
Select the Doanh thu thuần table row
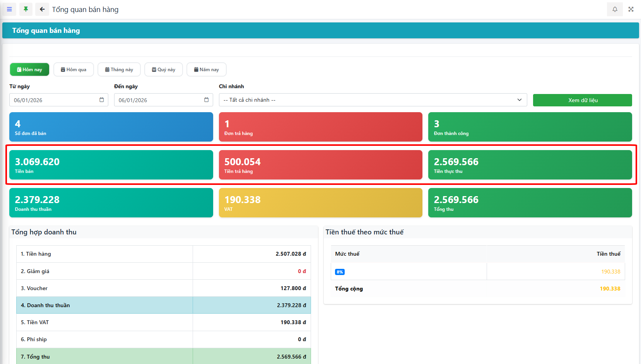pos(163,305)
